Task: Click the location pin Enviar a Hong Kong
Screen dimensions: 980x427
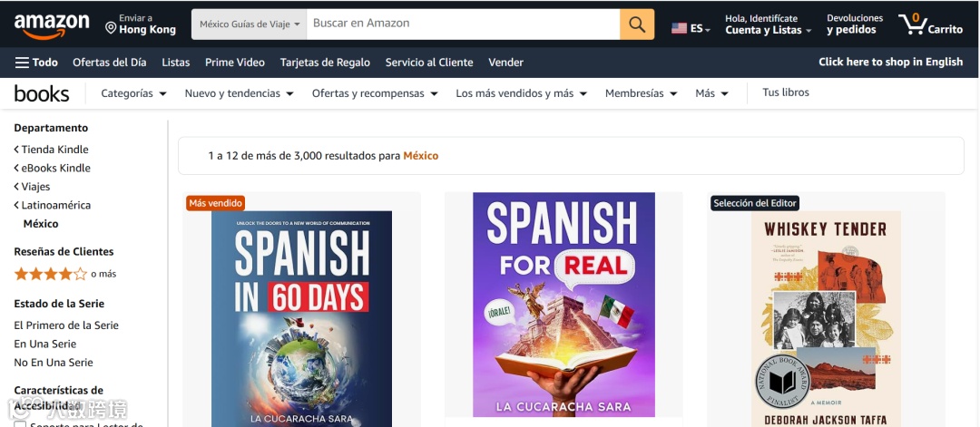Action: point(141,24)
